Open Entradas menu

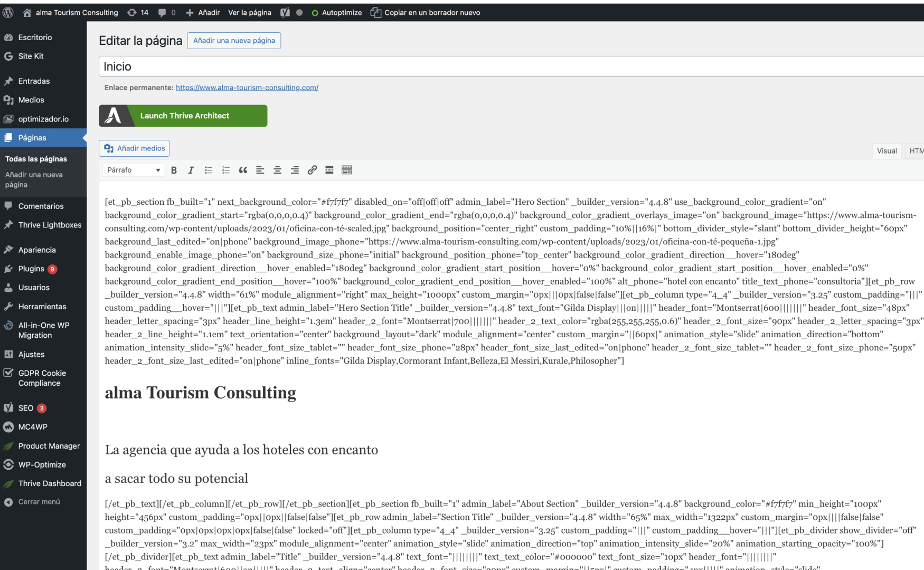43,81
